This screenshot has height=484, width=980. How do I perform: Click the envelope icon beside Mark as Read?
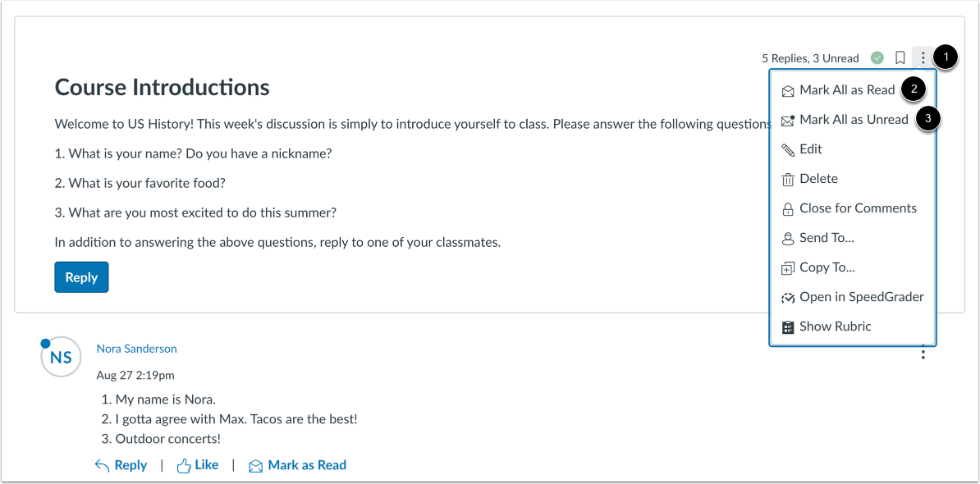257,464
